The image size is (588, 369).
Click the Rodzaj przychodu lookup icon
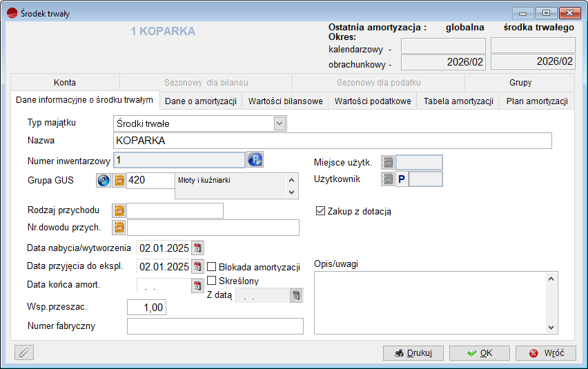119,210
